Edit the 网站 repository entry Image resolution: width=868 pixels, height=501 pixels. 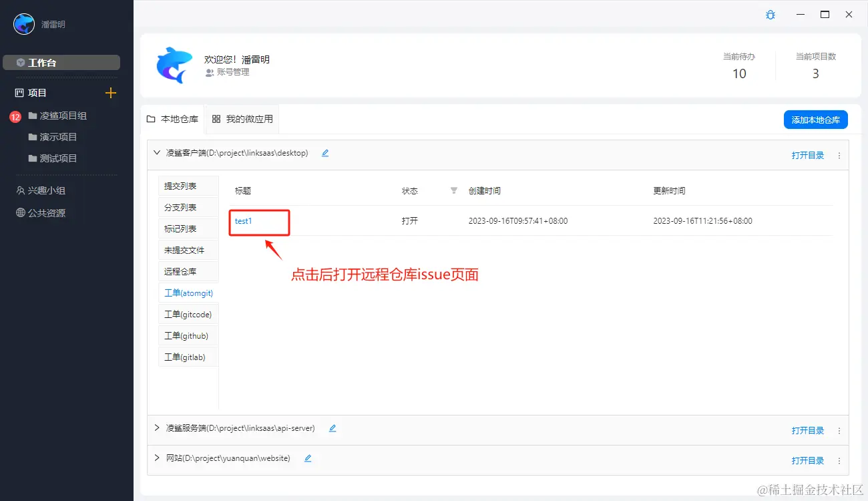(x=308, y=458)
